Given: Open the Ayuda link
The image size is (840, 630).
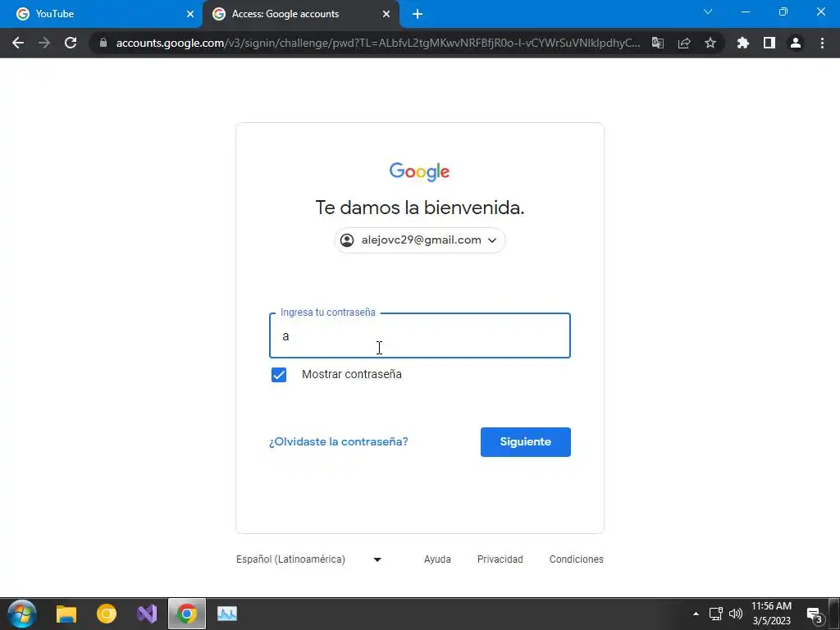Looking at the screenshot, I should click(x=437, y=559).
